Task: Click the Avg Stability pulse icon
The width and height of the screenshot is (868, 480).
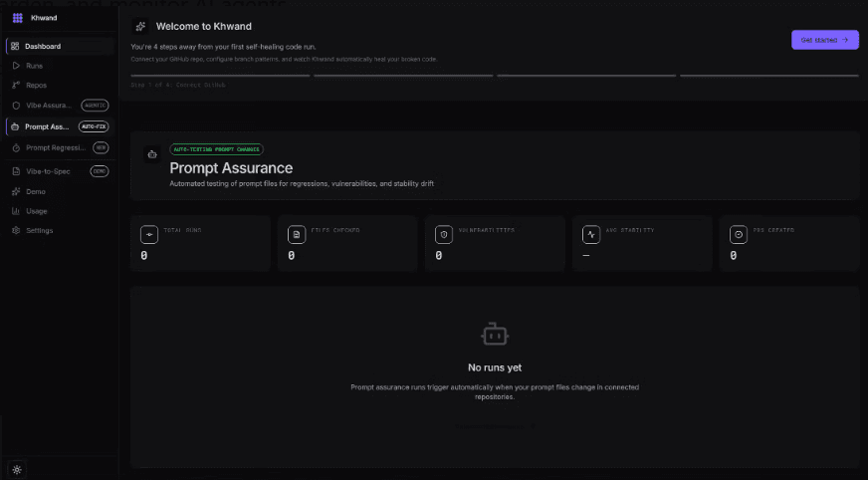Action: pyautogui.click(x=590, y=234)
